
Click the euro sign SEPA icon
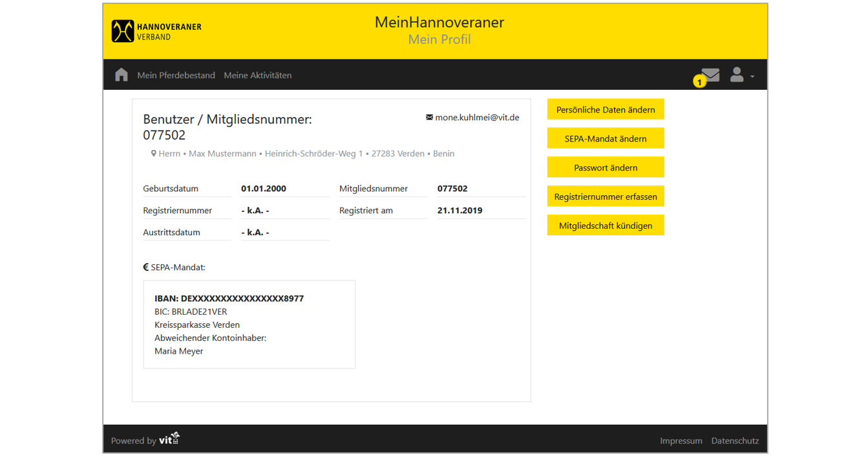(146, 267)
